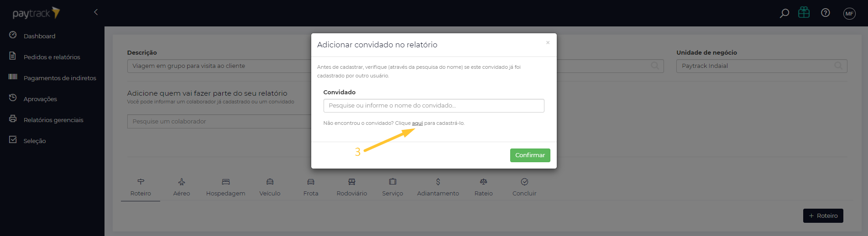
Task: Go to Pedidos e relatórios
Action: point(52,57)
